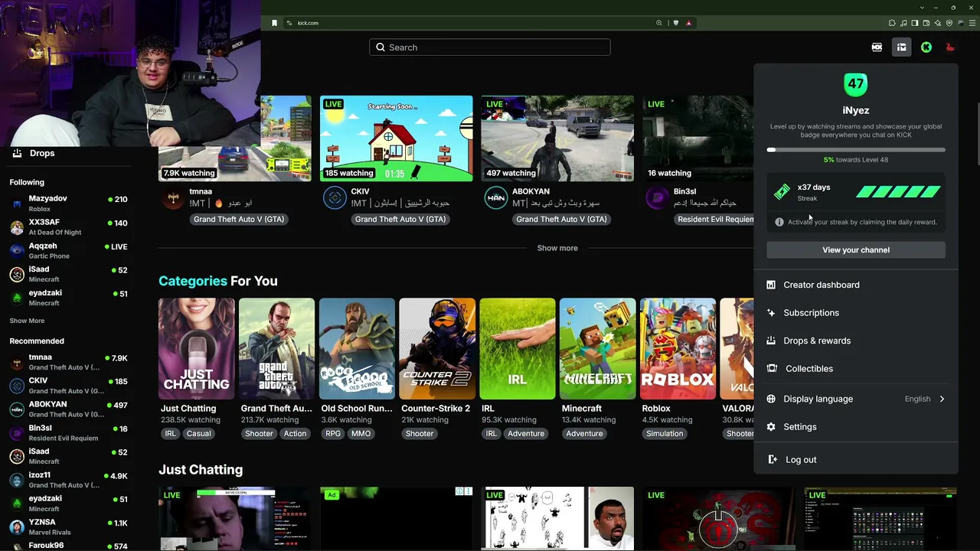Open the KICK green profile avatar icon

[x=926, y=47]
